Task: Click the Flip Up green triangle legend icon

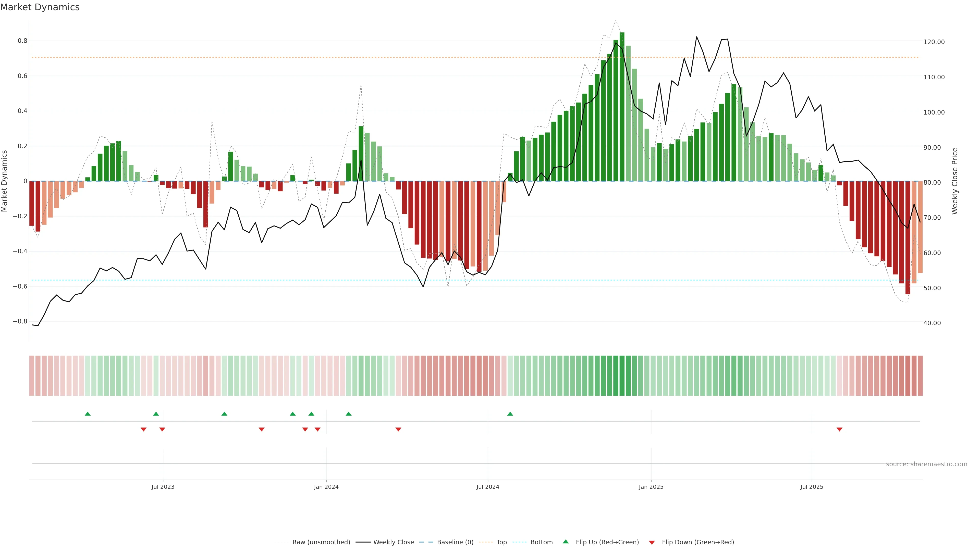Action: [x=566, y=542]
